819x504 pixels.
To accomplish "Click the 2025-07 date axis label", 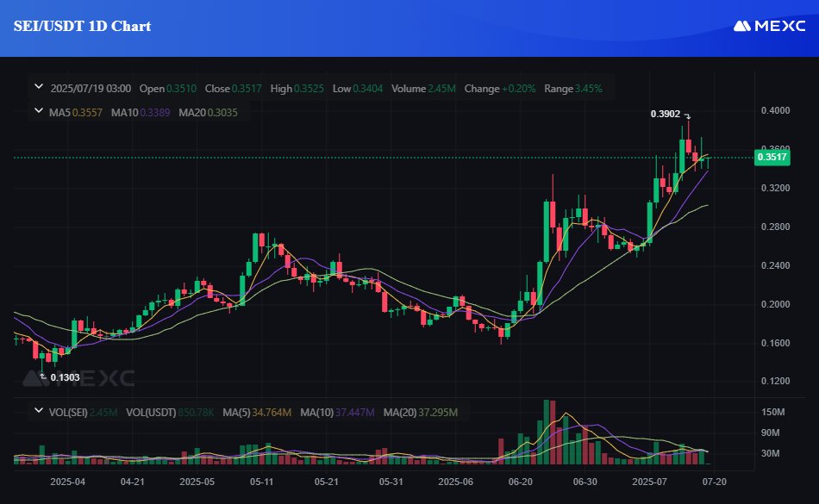I will (649, 482).
